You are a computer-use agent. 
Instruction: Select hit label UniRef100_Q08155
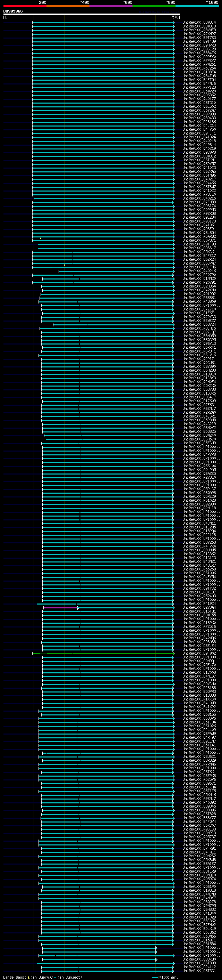(199, 714)
